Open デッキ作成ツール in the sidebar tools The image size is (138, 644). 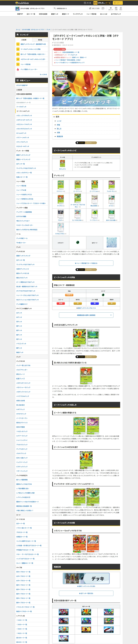(22, 238)
